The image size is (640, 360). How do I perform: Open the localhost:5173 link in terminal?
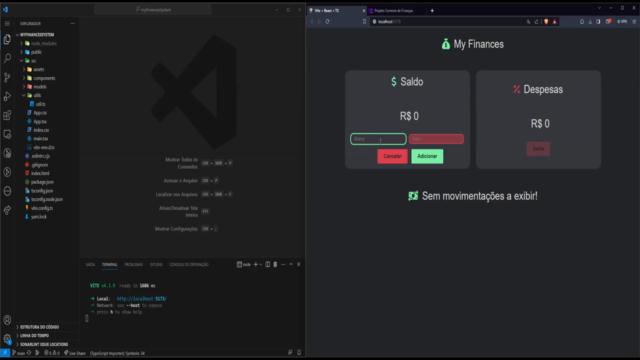click(142, 299)
